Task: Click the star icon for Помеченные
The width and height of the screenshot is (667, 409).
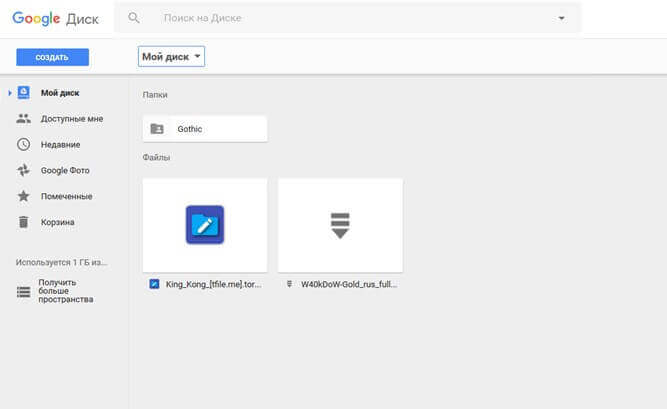Action: (23, 196)
